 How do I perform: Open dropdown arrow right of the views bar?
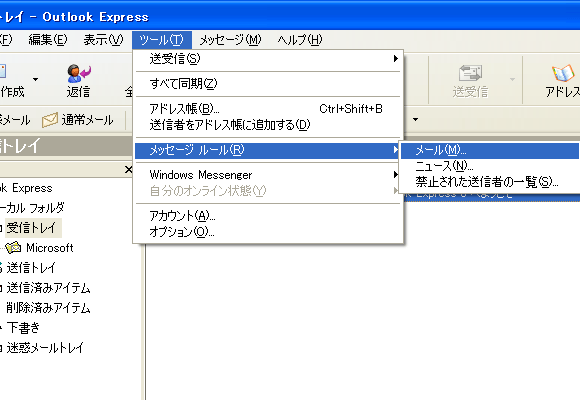415,119
